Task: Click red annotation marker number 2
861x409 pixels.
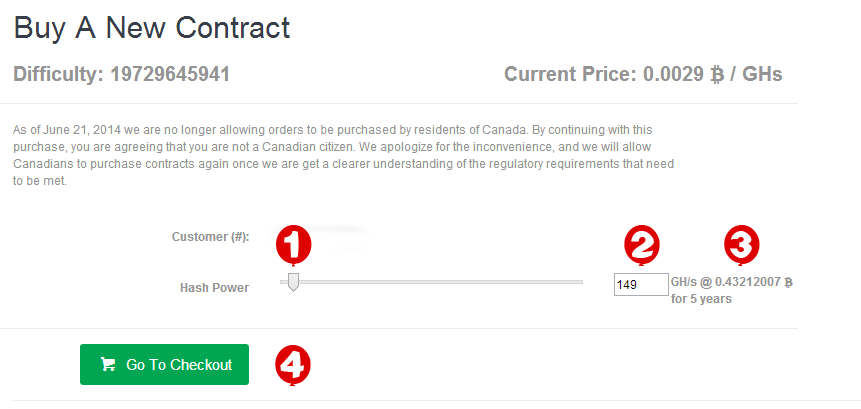Action: [641, 242]
